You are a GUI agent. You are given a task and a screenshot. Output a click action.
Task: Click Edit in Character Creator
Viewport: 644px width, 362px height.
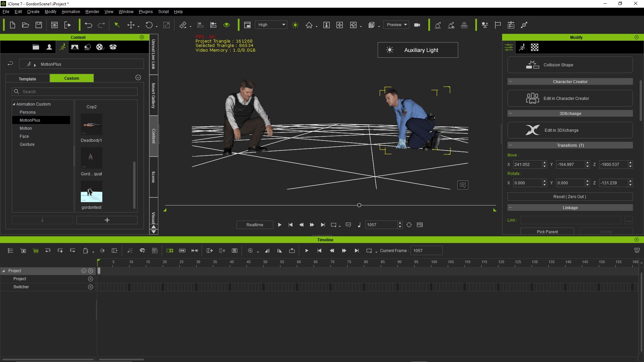point(570,98)
